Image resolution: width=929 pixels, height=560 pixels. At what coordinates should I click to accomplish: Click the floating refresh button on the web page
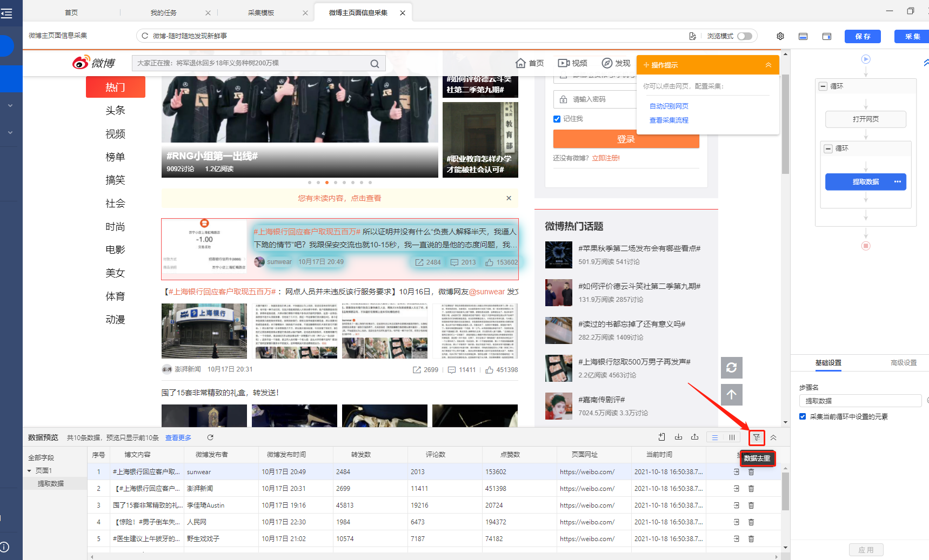pos(732,368)
